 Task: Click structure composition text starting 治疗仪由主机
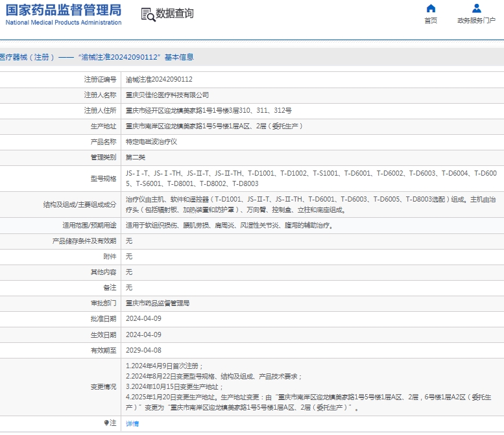pos(311,205)
